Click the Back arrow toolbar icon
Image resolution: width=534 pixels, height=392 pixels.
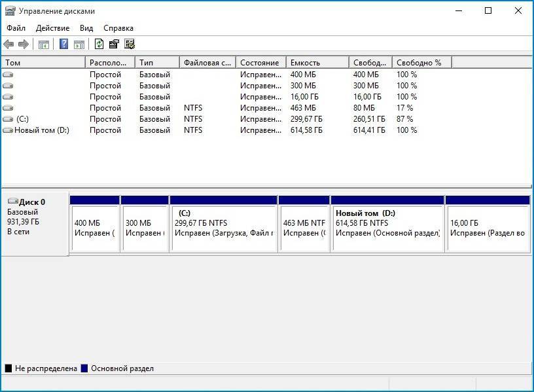[9, 45]
